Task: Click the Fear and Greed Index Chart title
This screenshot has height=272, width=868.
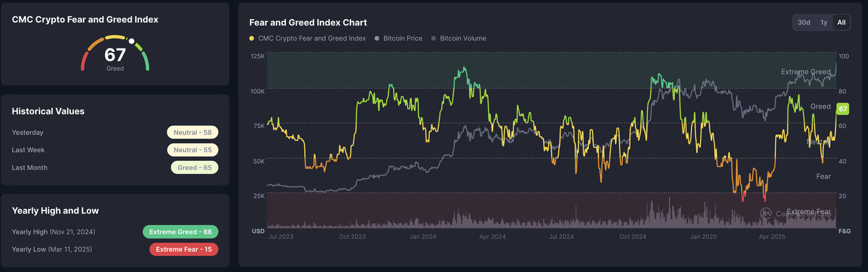Action: point(308,23)
